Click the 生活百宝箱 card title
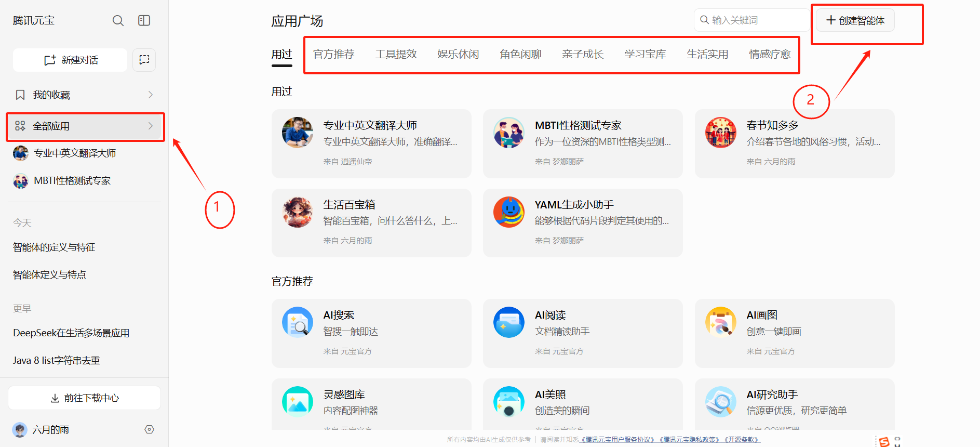The height and width of the screenshot is (447, 980). point(350,205)
